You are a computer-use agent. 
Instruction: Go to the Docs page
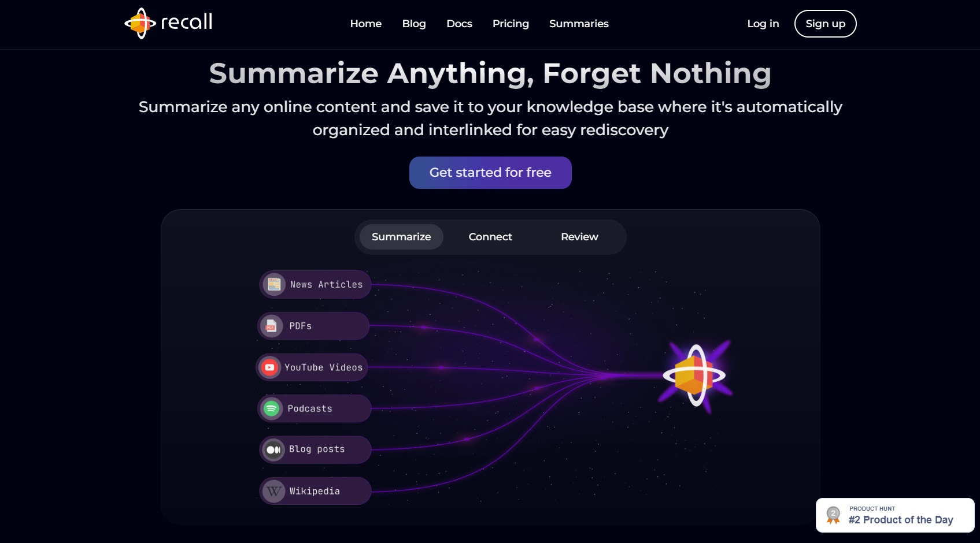pos(460,24)
